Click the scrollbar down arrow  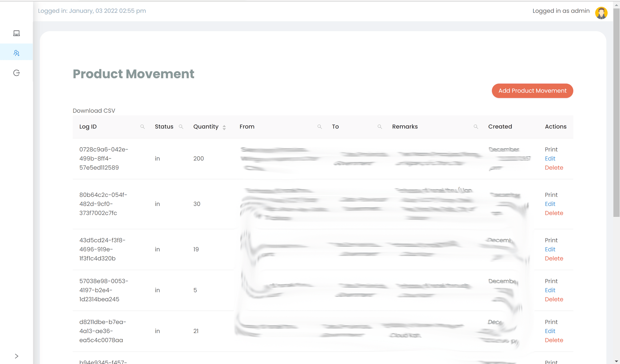(616, 361)
